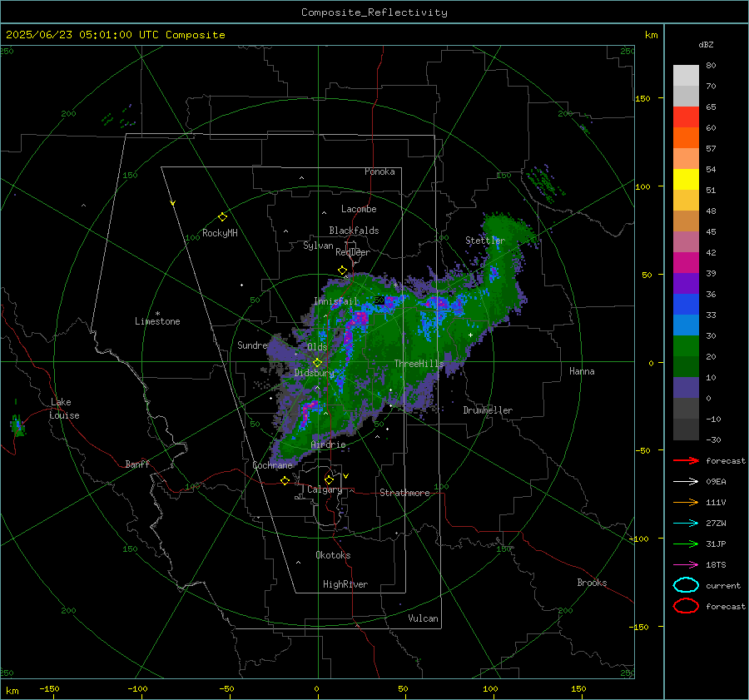
Task: Click the red 'forecast' ellipse legend icon
Action: 686,606
